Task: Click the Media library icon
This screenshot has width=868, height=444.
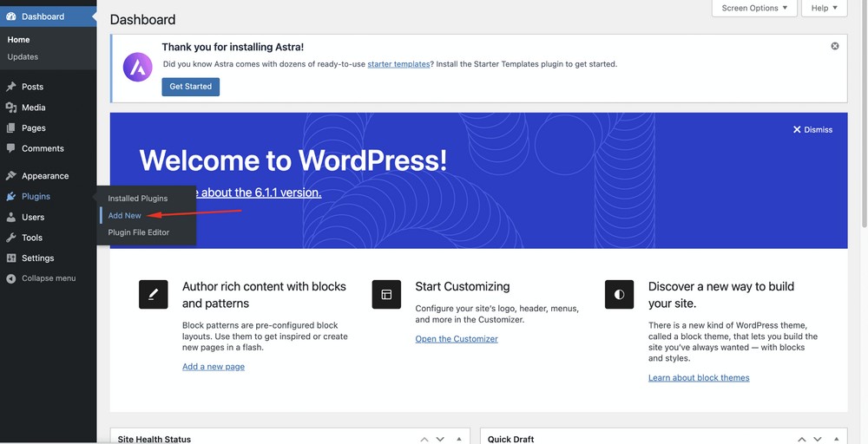Action: coord(11,108)
